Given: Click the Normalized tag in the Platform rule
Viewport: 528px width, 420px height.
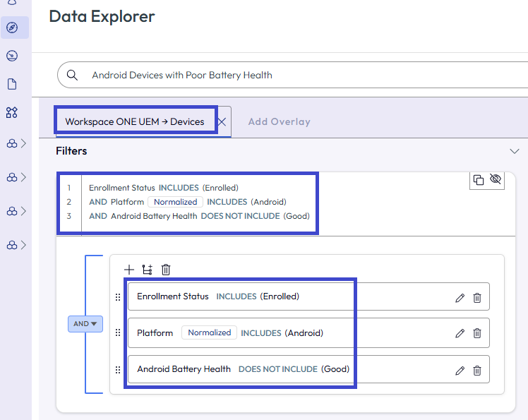Looking at the screenshot, I should [209, 332].
